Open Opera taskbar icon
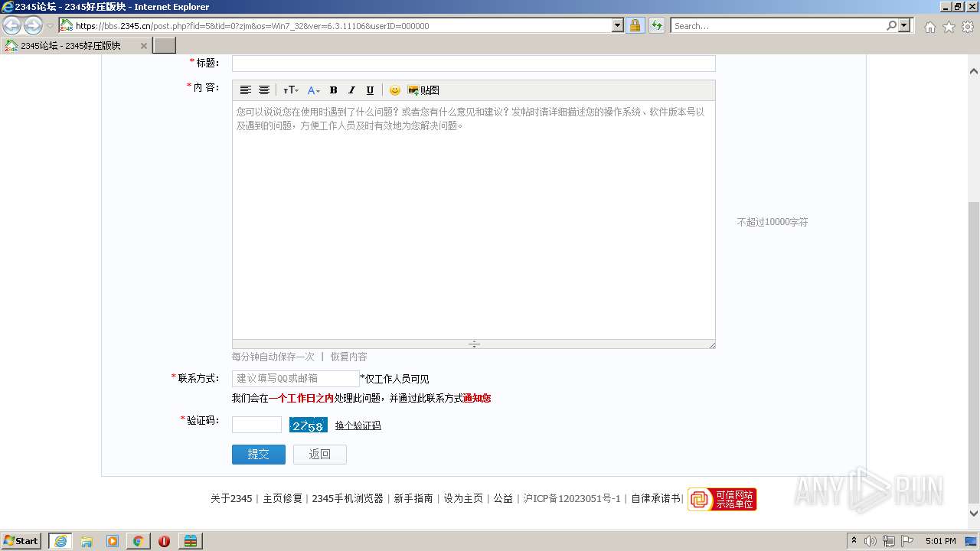980x551 pixels. 164,541
